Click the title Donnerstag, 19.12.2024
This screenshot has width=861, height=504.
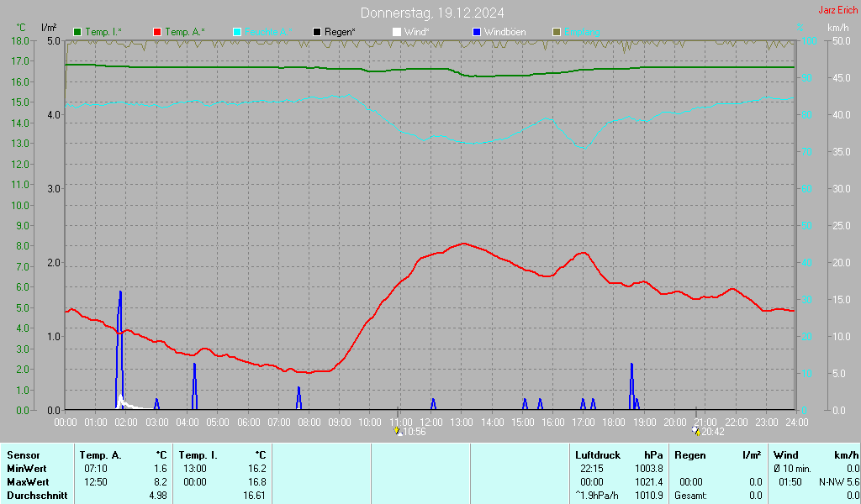click(431, 13)
